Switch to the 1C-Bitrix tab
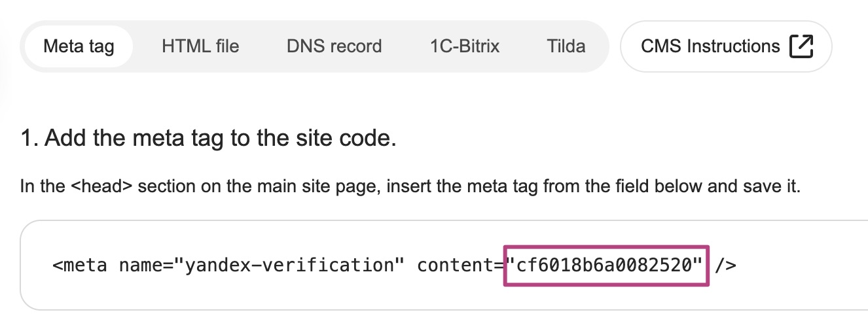Image resolution: width=868 pixels, height=323 pixels. pyautogui.click(x=465, y=46)
